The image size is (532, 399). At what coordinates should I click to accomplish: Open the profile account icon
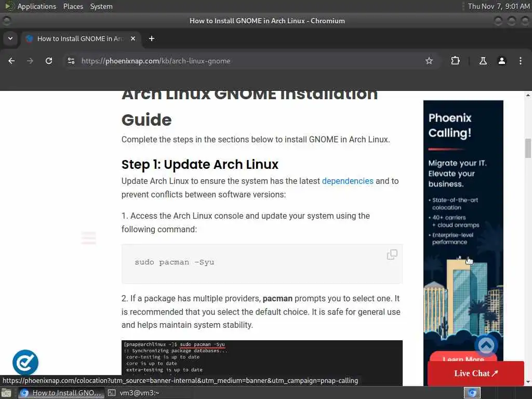501,61
